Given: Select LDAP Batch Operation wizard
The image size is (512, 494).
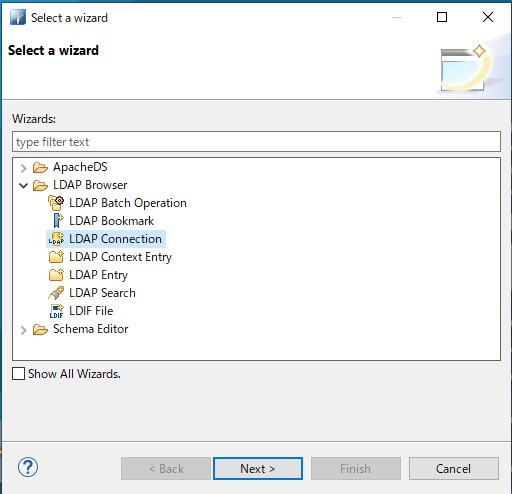Looking at the screenshot, I should click(128, 203).
